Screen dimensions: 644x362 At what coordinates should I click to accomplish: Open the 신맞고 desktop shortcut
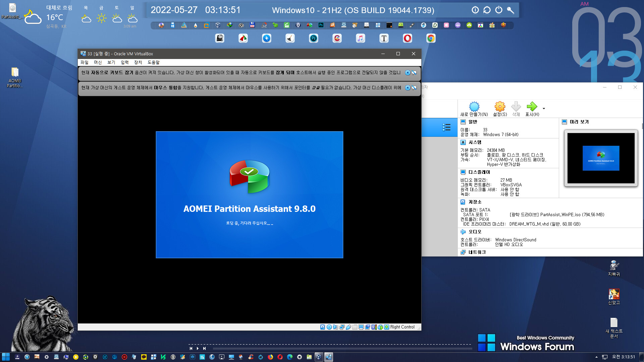pos(614,297)
